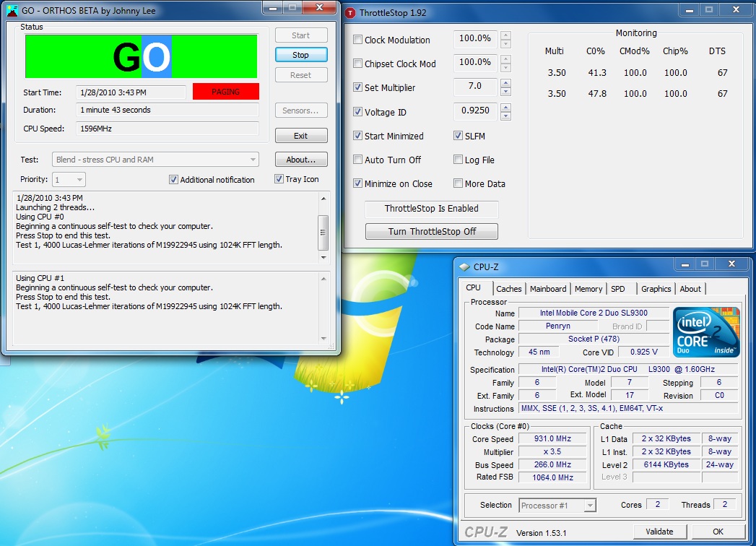This screenshot has height=546, width=756.
Task: Open the Priority dropdown in ORTHOS
Action: (69, 180)
